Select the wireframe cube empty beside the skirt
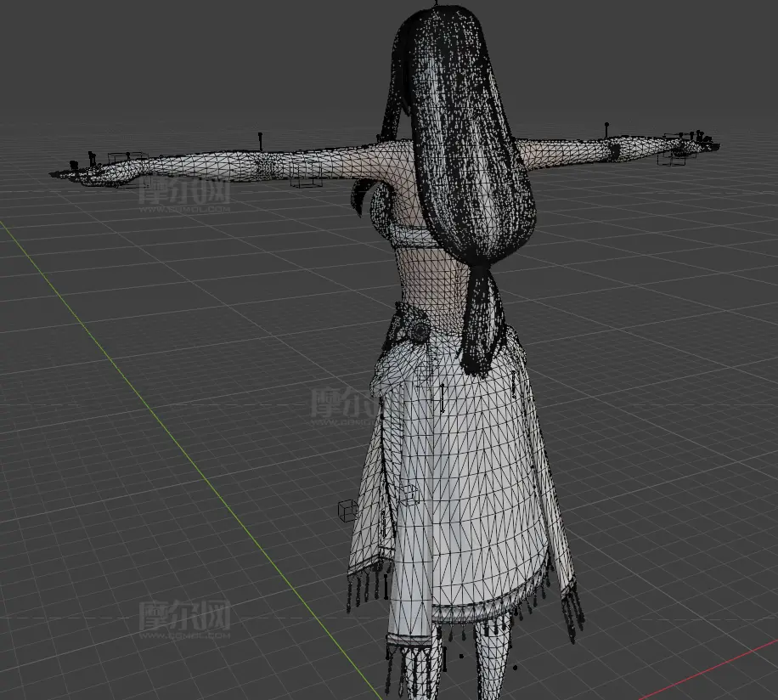Screen dimensions: 778x700 click(x=347, y=510)
